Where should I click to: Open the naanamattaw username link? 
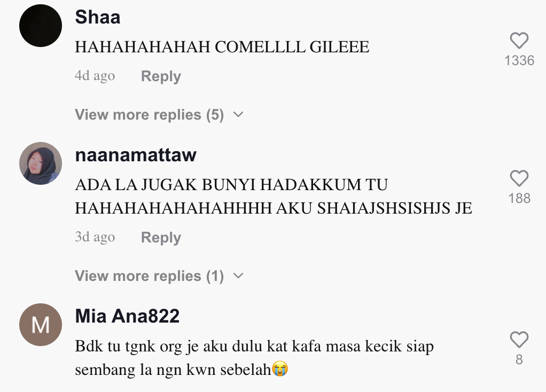click(x=136, y=155)
